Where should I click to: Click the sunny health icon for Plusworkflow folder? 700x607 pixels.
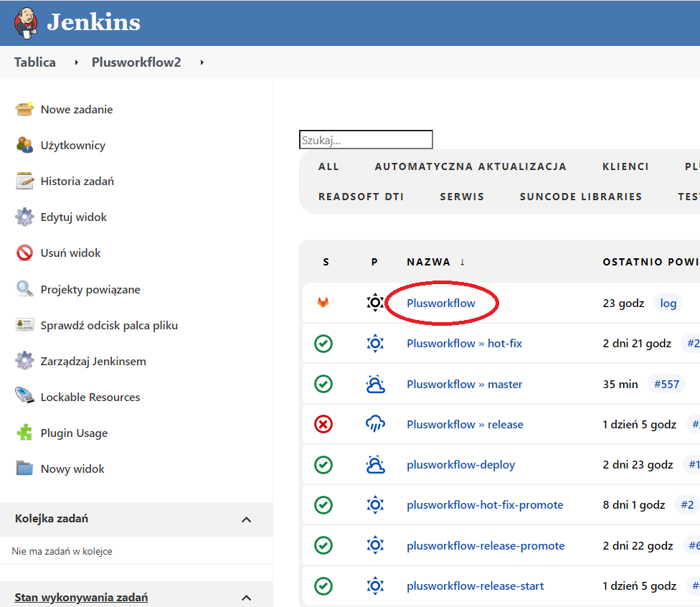(375, 303)
